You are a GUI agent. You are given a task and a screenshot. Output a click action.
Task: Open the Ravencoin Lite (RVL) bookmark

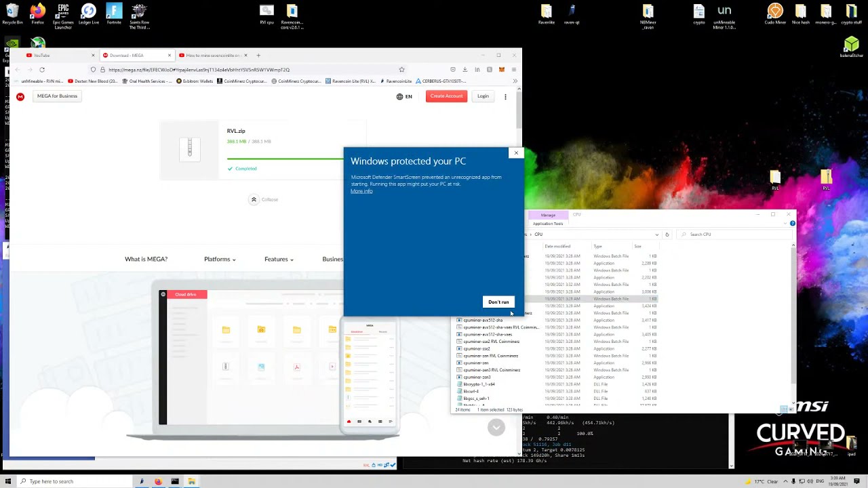[x=351, y=81]
